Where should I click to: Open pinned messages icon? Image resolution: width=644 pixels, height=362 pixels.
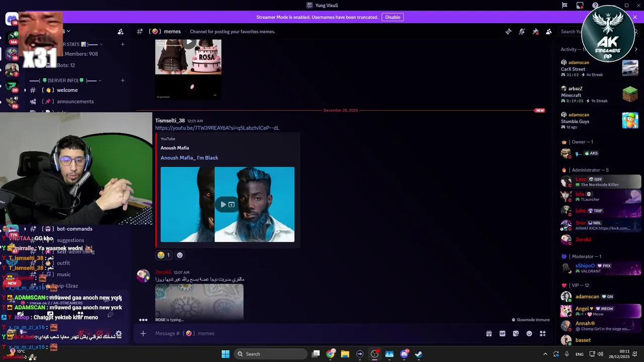click(535, 32)
